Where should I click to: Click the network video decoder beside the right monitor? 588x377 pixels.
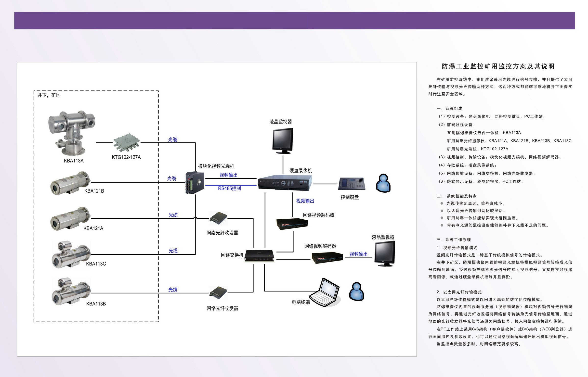click(327, 258)
